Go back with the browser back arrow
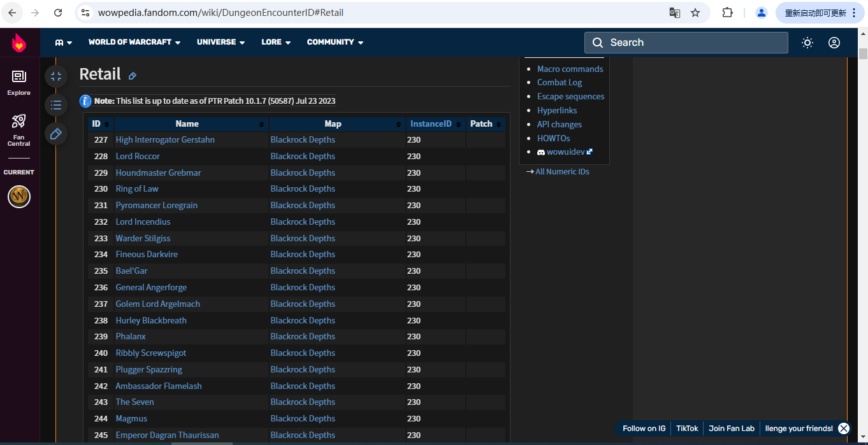 tap(12, 13)
